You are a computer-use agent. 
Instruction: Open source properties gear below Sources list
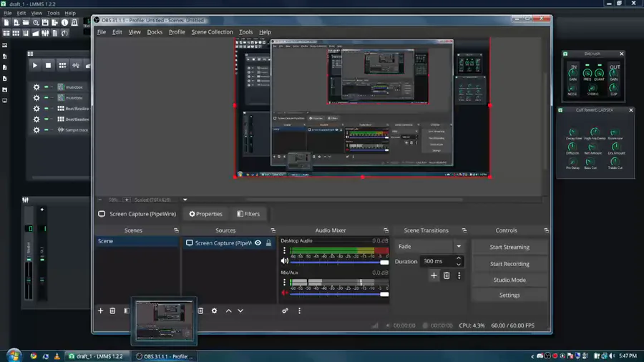pos(215,310)
